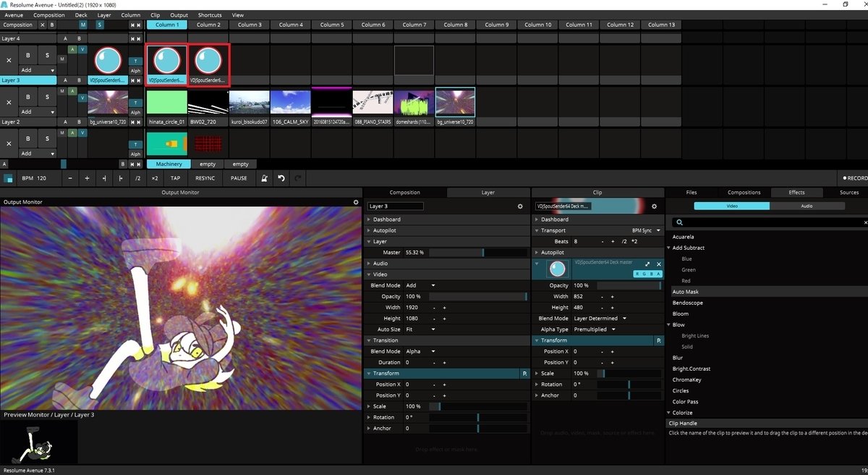Open the Output menu
The image size is (868, 475).
click(179, 14)
